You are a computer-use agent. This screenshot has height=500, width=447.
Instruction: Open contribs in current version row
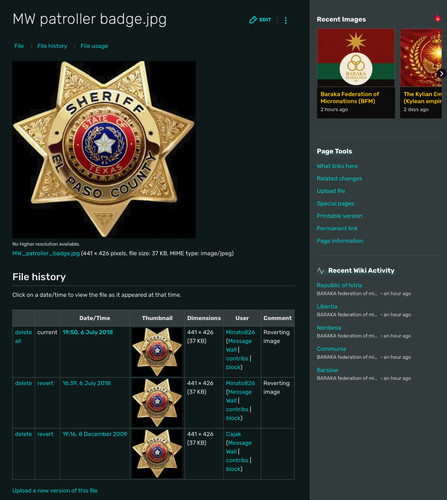237,358
